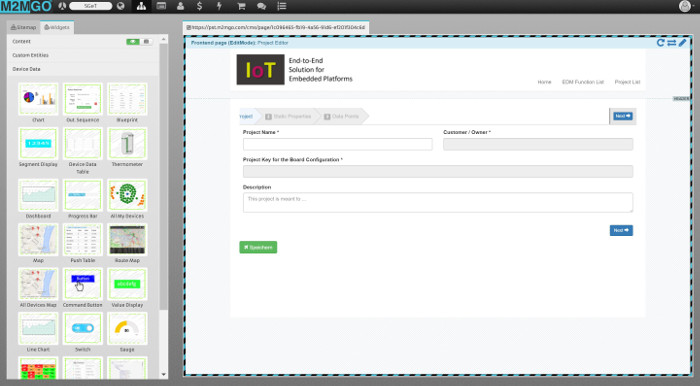Click the pencil edit icon in page header
This screenshot has height=386, width=700.
682,42
